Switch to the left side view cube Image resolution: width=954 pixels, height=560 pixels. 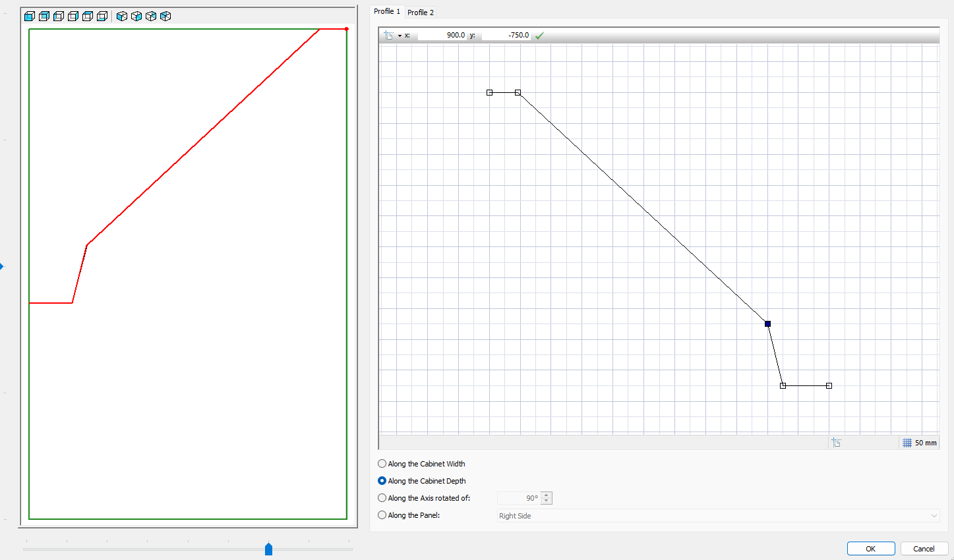(59, 16)
